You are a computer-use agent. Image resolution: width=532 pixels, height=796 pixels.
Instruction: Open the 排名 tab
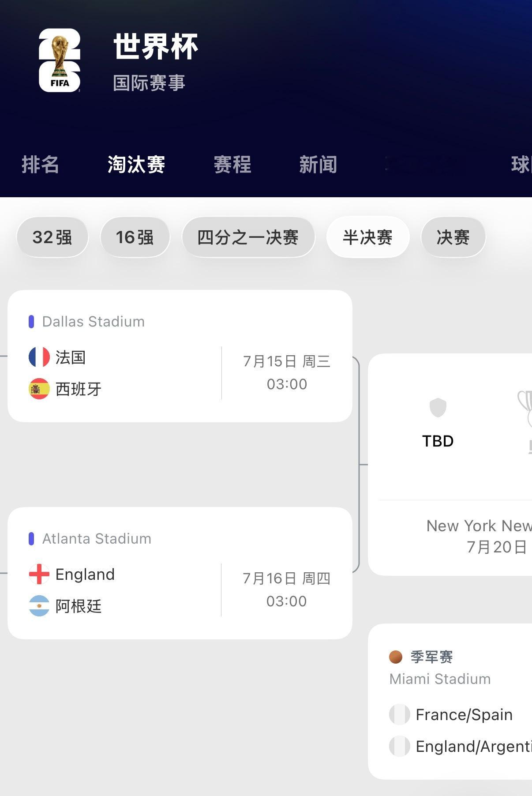pos(40,165)
